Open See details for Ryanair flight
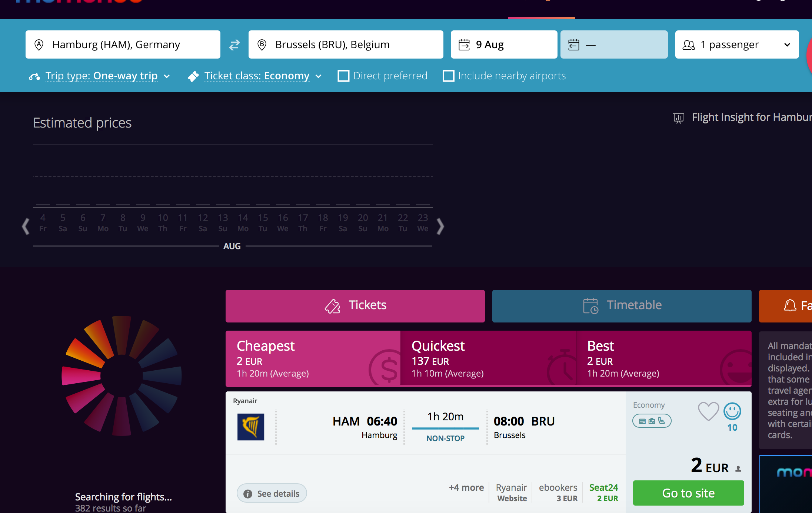The image size is (812, 513). pyautogui.click(x=272, y=493)
